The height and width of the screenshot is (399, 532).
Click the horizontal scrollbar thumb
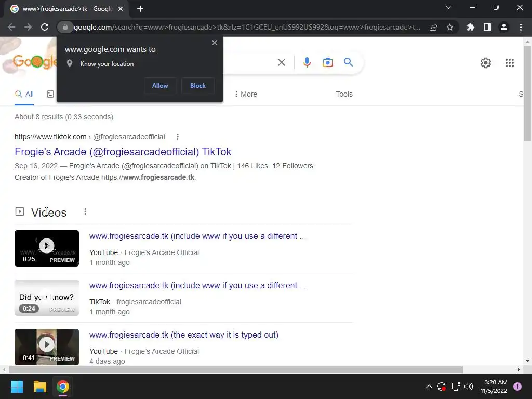236,369
